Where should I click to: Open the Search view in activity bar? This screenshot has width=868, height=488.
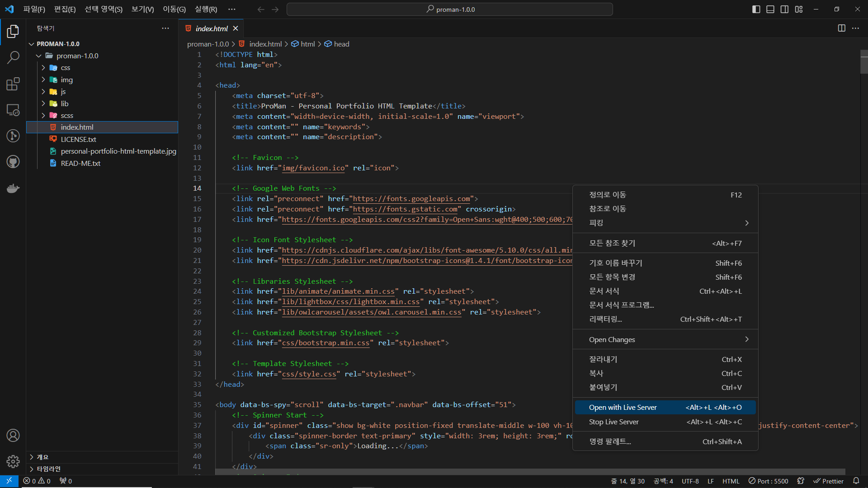click(x=13, y=57)
